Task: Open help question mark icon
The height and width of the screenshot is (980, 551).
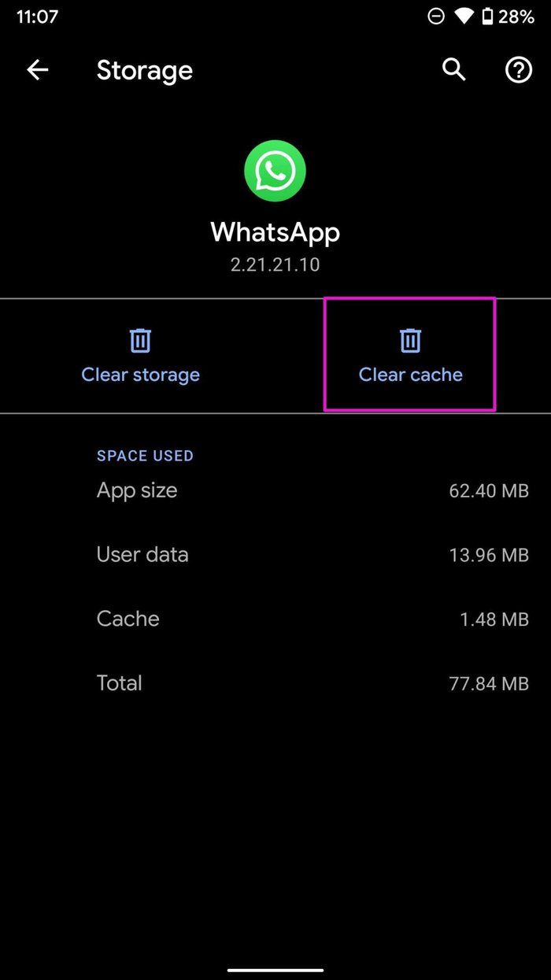Action: tap(518, 70)
